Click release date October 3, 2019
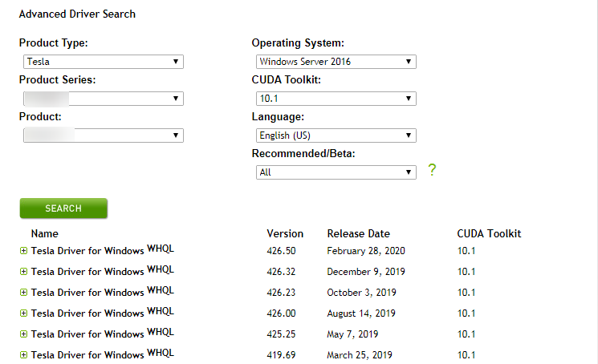Viewport: 598px width, 364px height. (361, 293)
